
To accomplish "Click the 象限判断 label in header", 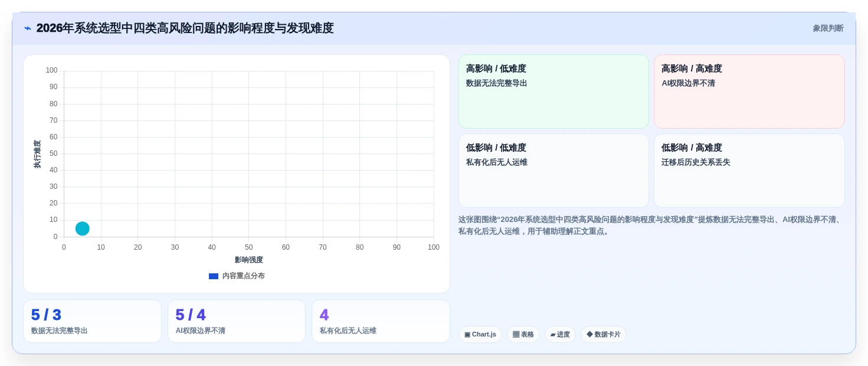I will pos(828,28).
